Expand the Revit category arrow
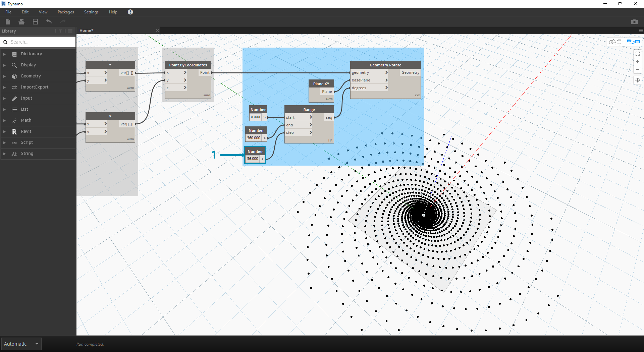The height and width of the screenshot is (352, 644). 4,131
